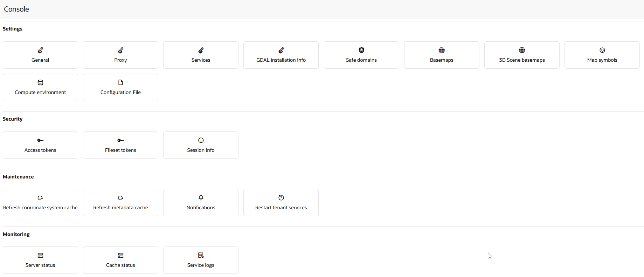Open Fileset tokens tile
This screenshot has width=644, height=277.
(x=120, y=145)
